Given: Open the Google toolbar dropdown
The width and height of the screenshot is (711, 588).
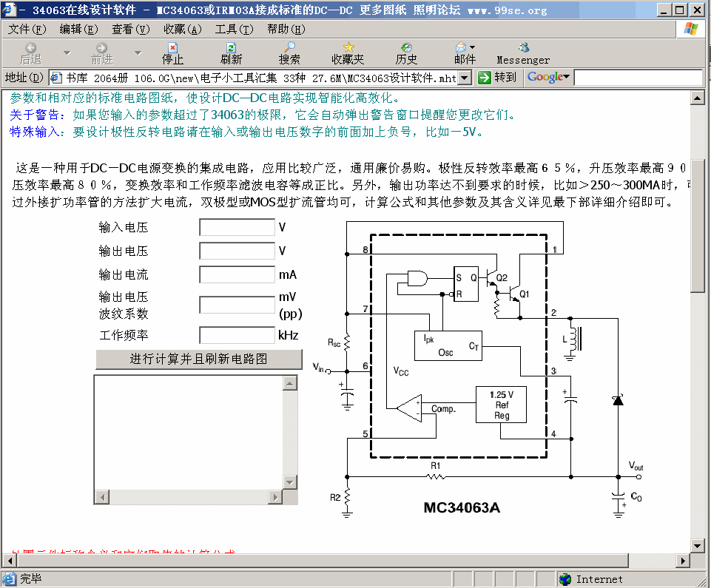Looking at the screenshot, I should (566, 77).
